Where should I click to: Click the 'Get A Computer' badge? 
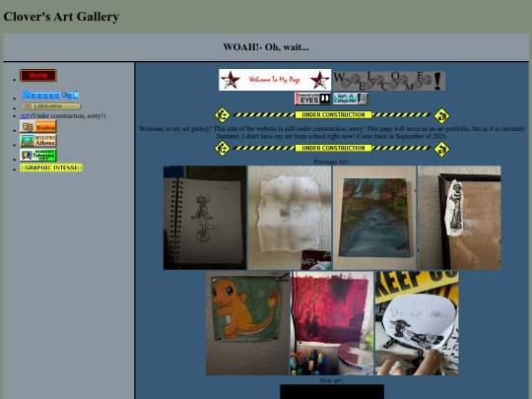[x=351, y=99]
